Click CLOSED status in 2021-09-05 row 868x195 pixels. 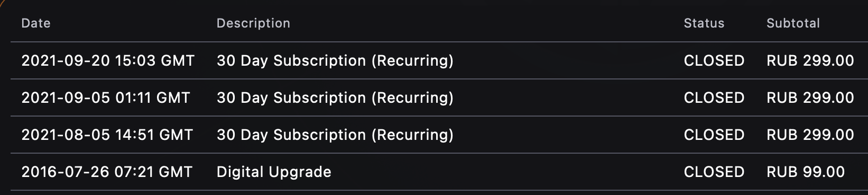coord(714,97)
